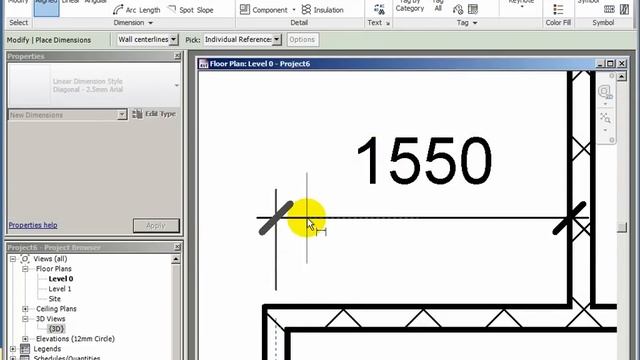Viewport: 640px width, 360px height.
Task: Open the Properties help link
Action: tap(33, 225)
